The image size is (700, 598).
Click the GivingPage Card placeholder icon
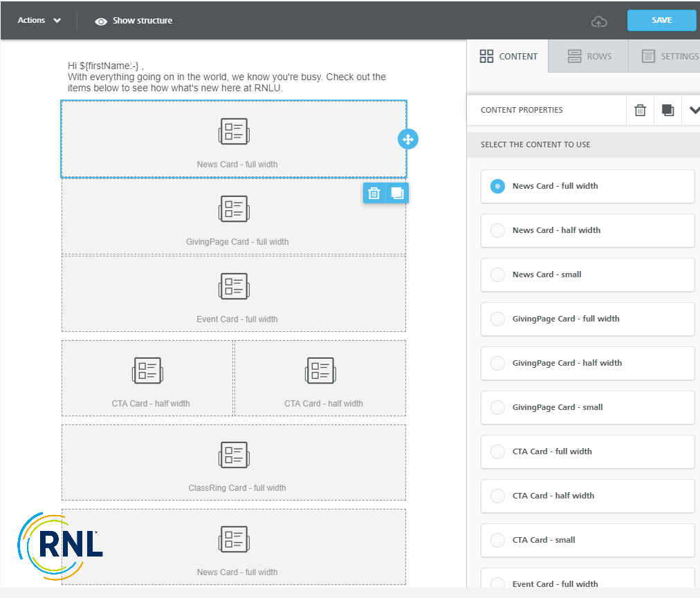tap(234, 209)
